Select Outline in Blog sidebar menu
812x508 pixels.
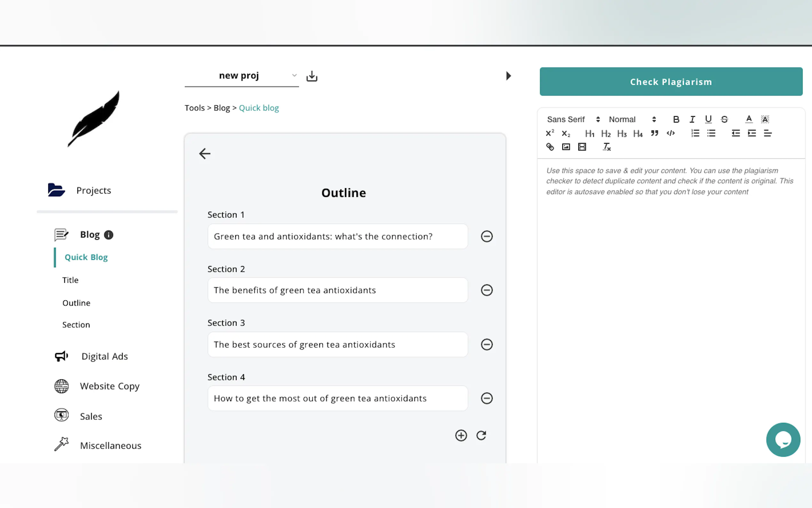(76, 303)
